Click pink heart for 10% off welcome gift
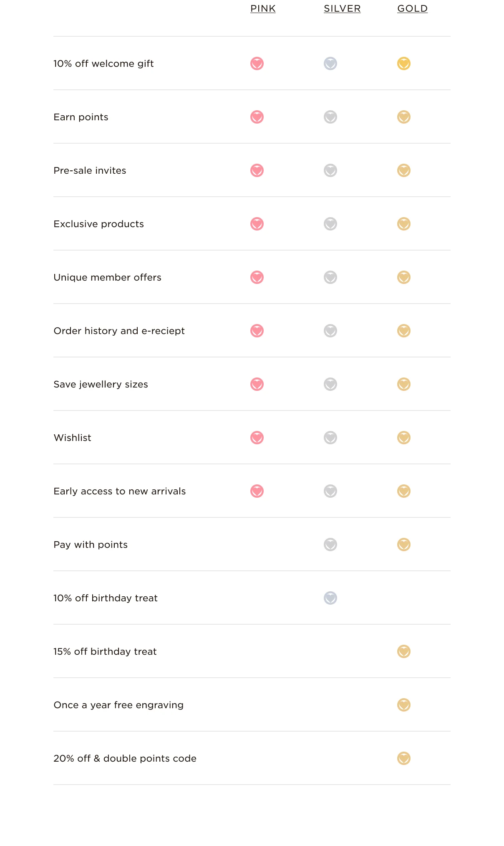 pos(257,63)
